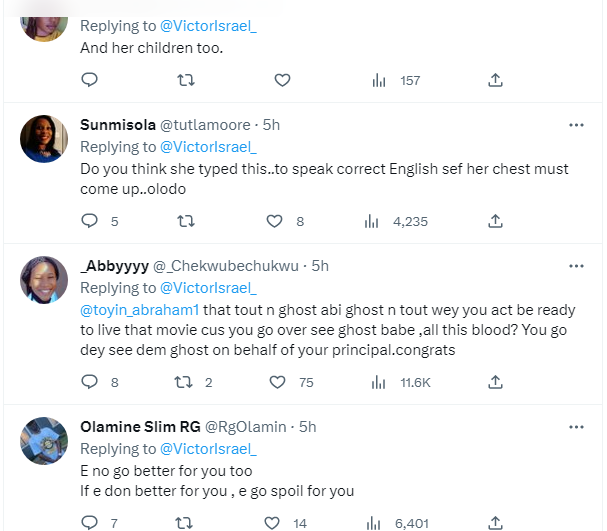Reply to _Abbyyyy's tweet
Viewport: 607px width, 531px height.
coord(89,381)
